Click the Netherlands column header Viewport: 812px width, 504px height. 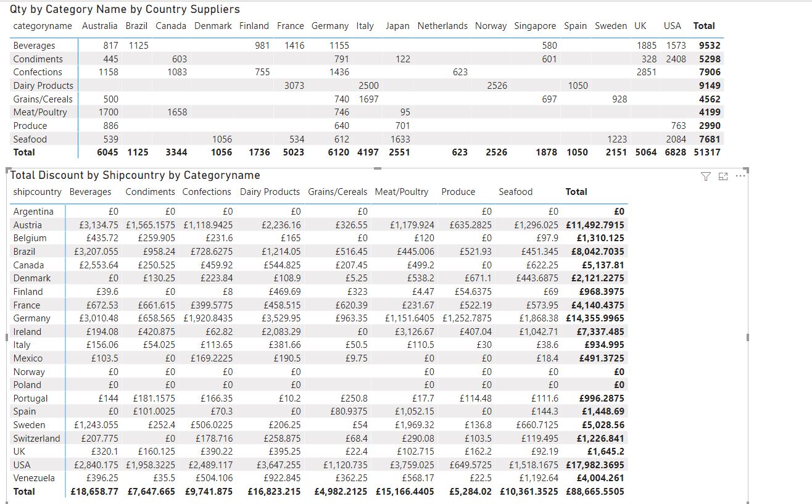point(442,26)
